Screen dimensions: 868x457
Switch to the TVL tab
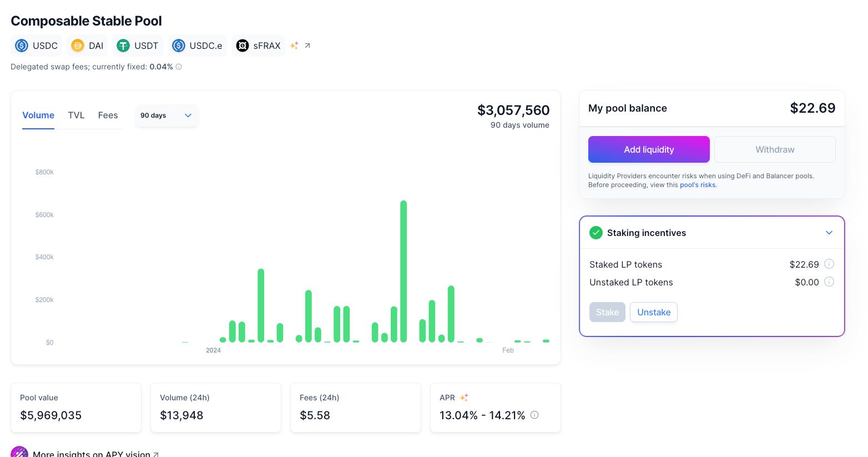pyautogui.click(x=76, y=115)
